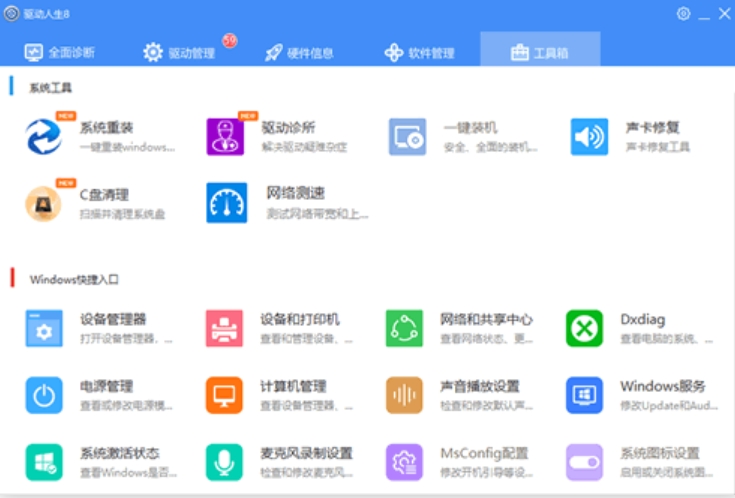Click the 解决驱动疑难杂症 description
The width and height of the screenshot is (735, 498).
click(x=304, y=147)
